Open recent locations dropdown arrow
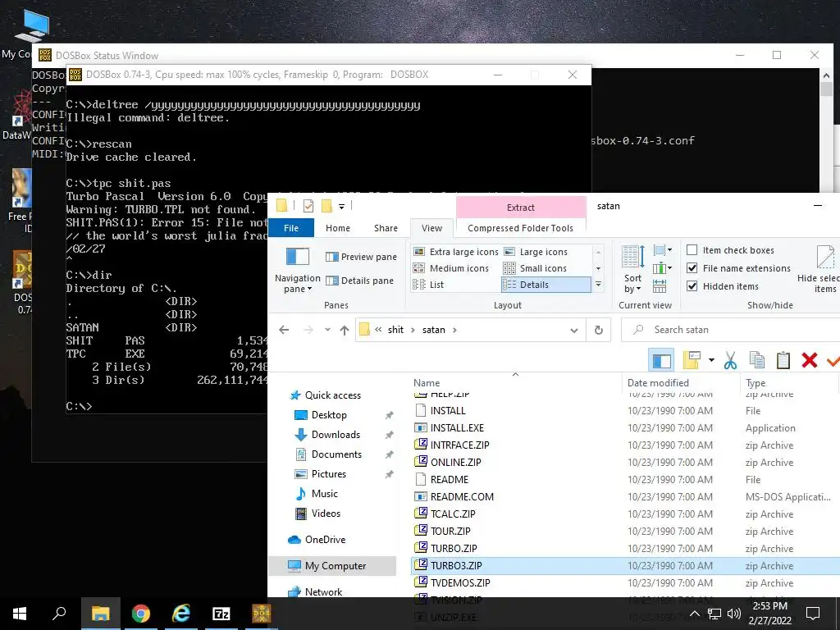This screenshot has height=630, width=840. tap(327, 330)
